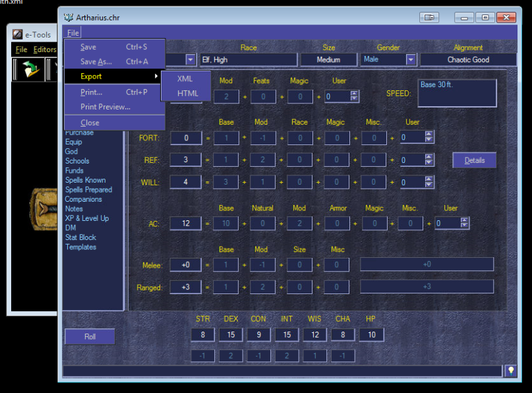Open the Gender dropdown
Viewport: 532px width, 393px height.
[x=411, y=60]
